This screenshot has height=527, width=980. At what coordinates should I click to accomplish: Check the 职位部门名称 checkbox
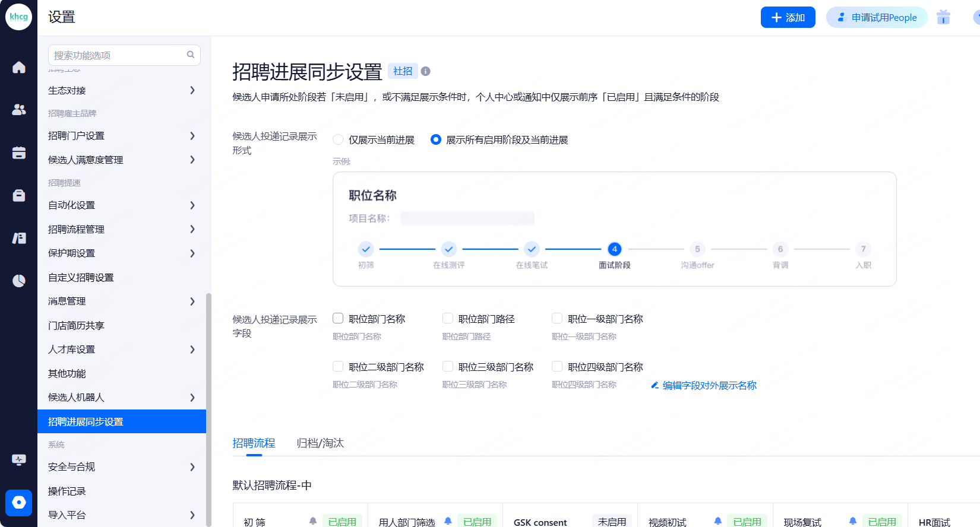(x=338, y=318)
